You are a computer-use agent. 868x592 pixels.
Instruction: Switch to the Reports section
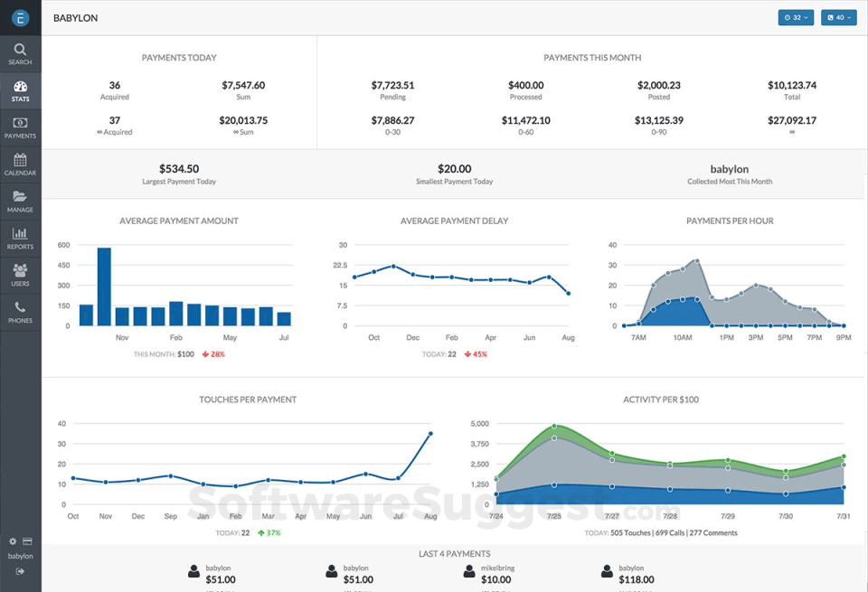pyautogui.click(x=20, y=239)
